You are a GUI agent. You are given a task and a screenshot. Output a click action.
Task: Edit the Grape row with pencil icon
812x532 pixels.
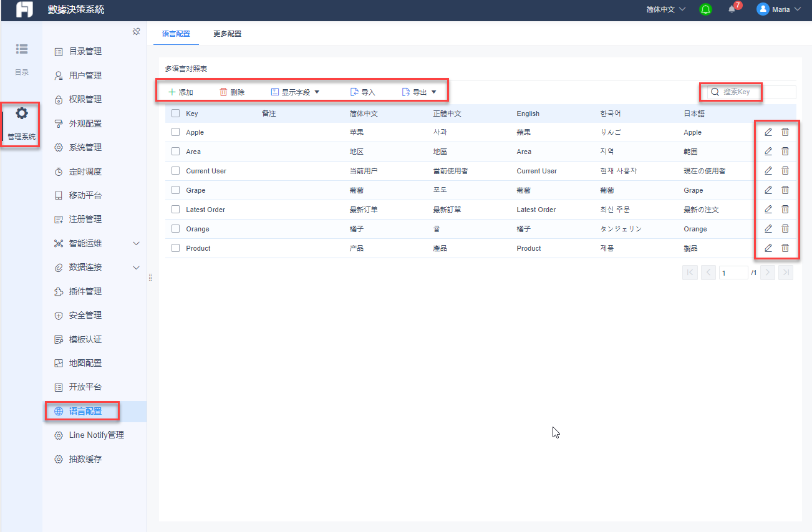point(768,190)
